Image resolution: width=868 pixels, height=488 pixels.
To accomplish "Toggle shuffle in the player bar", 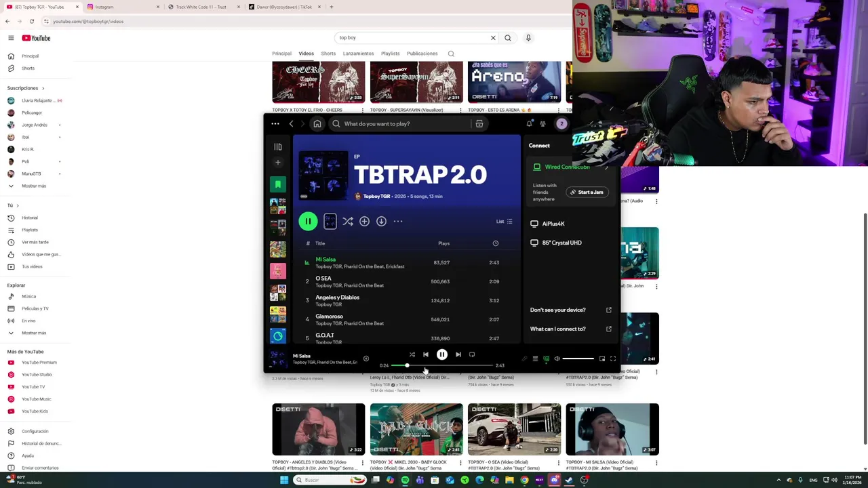I will [x=412, y=354].
